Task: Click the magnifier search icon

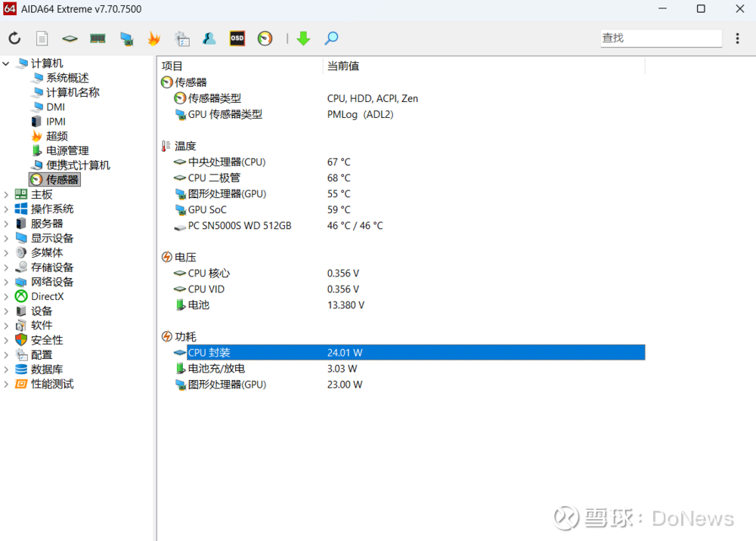Action: pyautogui.click(x=331, y=38)
